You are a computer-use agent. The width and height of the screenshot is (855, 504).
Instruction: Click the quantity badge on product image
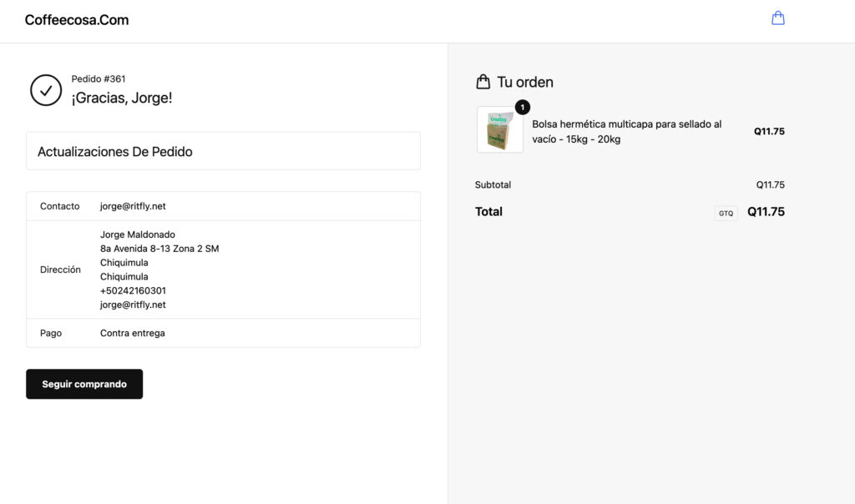pyautogui.click(x=523, y=107)
